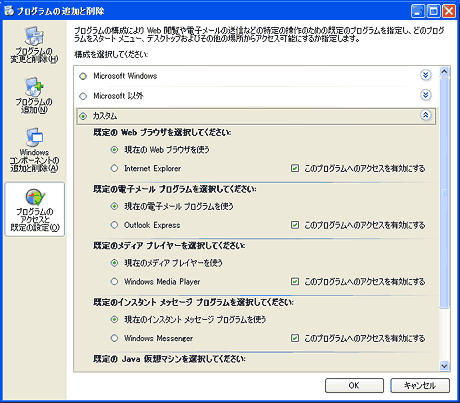Click the title bar application icon
Screen dimensions: 460x403
click(x=9, y=11)
